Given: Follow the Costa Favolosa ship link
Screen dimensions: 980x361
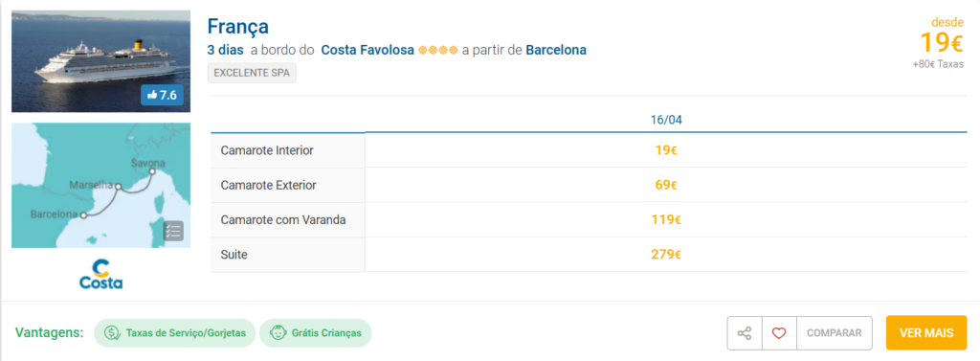Looking at the screenshot, I should [367, 50].
